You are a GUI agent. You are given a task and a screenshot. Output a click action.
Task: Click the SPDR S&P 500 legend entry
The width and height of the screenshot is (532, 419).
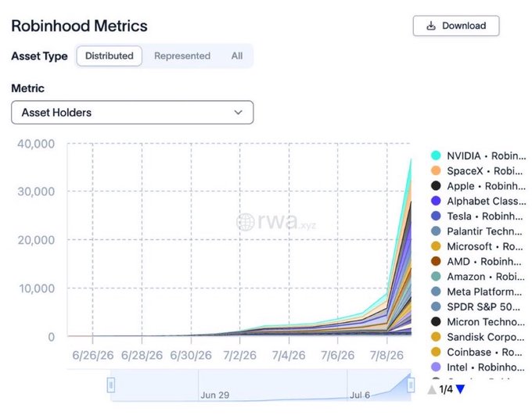coord(476,306)
